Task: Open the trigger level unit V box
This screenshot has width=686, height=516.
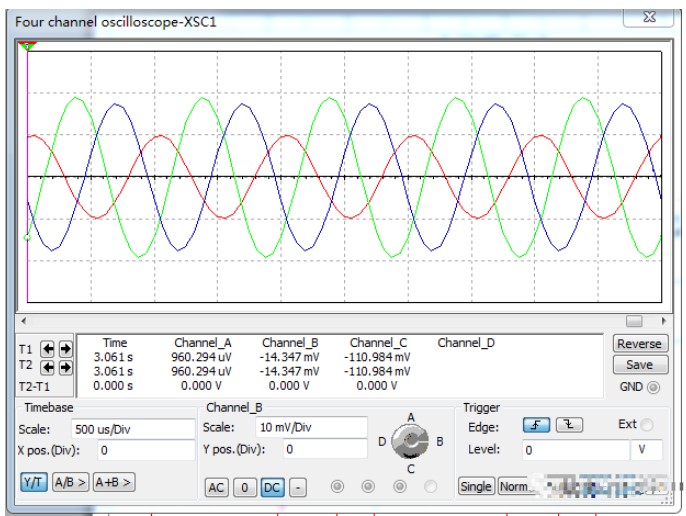Action: (x=646, y=450)
